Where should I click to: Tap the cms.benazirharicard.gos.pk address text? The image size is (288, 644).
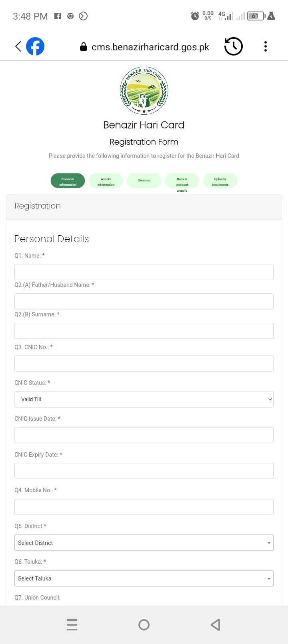coord(150,47)
